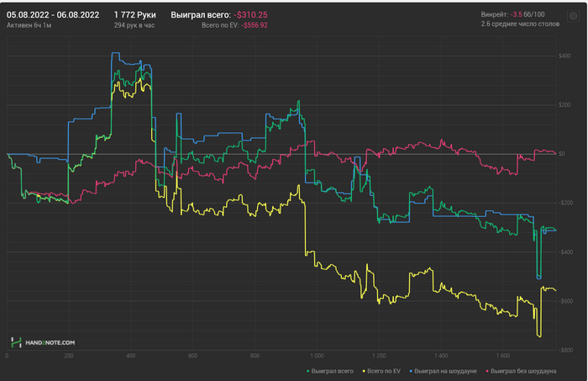Click the date range 05.08.2022 - 06.08.2022

(x=53, y=15)
